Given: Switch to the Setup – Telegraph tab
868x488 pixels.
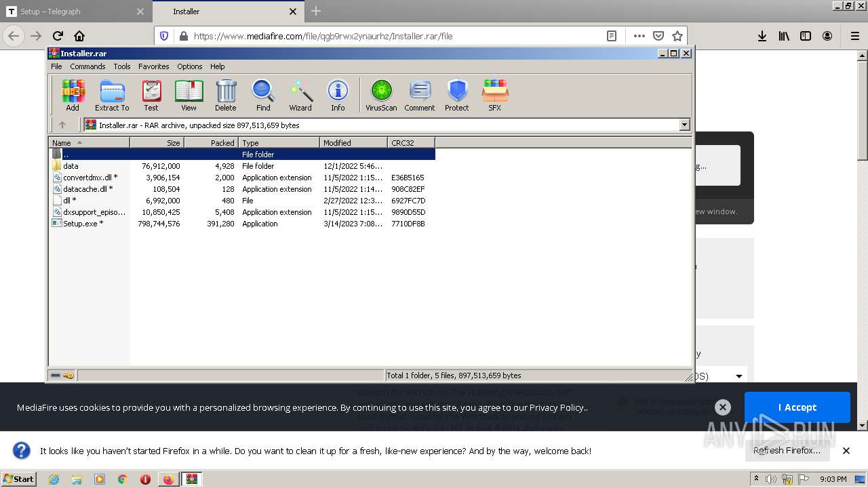Looking at the screenshot, I should tap(75, 12).
